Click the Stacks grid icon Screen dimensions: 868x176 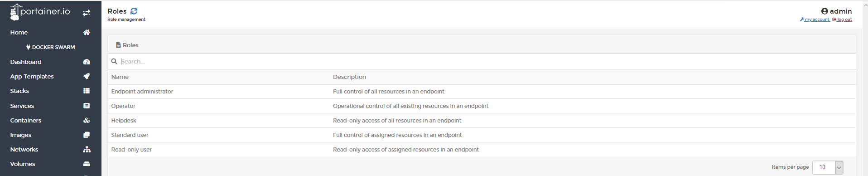point(87,91)
